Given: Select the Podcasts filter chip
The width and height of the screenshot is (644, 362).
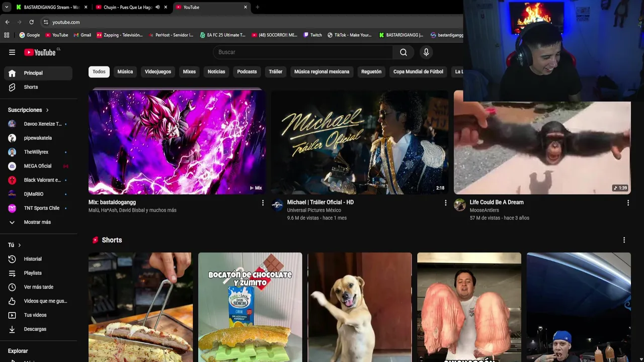Looking at the screenshot, I should [x=247, y=72].
